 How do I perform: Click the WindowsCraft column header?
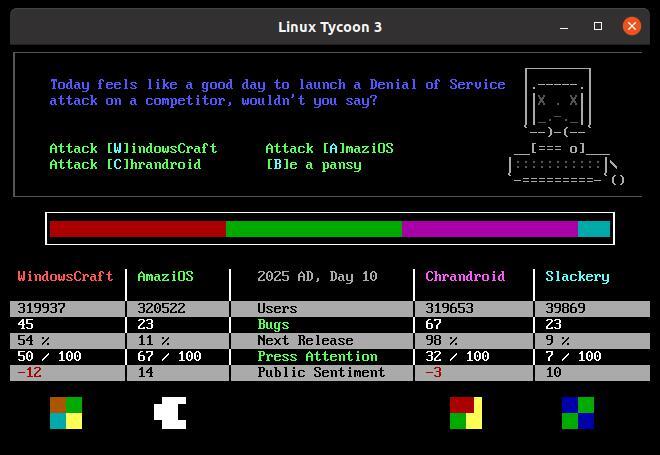click(65, 276)
